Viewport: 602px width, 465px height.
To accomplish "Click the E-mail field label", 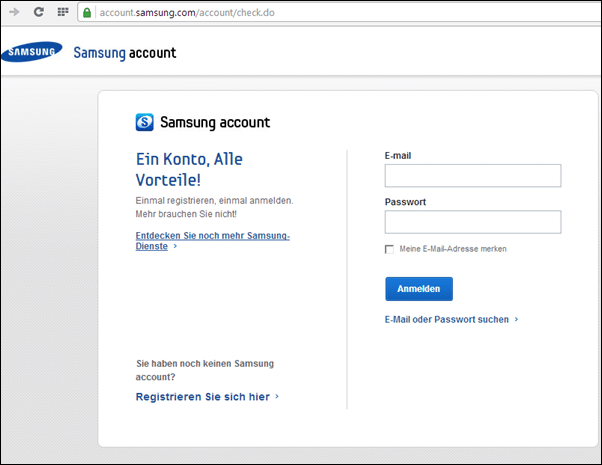I will click(x=398, y=156).
